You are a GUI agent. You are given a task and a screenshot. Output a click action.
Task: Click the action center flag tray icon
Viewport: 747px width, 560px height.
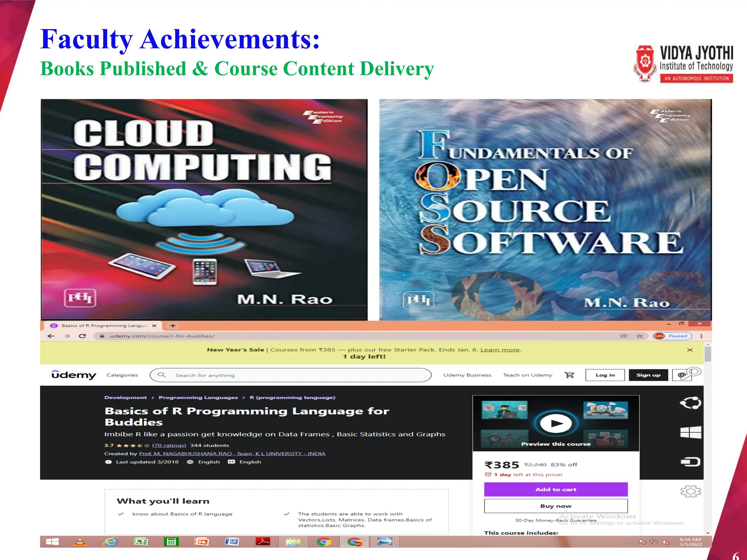click(x=642, y=542)
